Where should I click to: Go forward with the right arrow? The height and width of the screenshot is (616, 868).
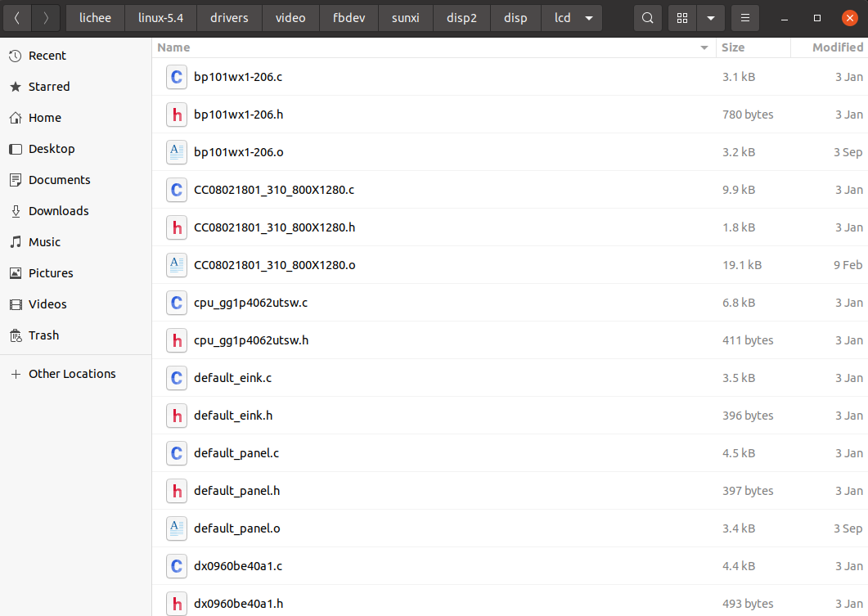(x=46, y=18)
